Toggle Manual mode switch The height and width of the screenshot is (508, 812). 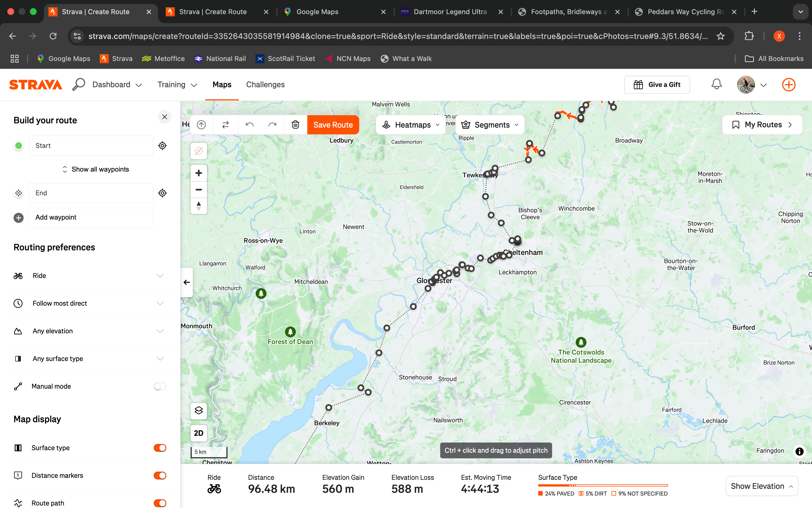point(160,386)
